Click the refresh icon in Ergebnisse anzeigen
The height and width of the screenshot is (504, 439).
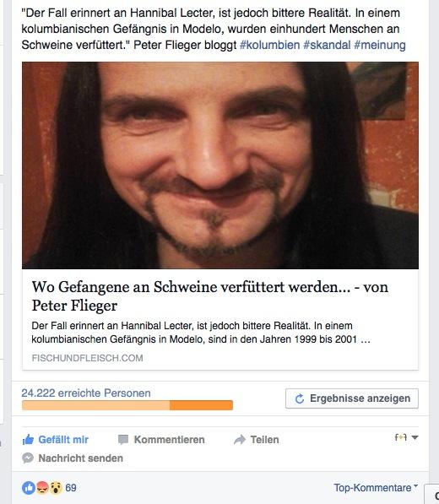tap(300, 398)
